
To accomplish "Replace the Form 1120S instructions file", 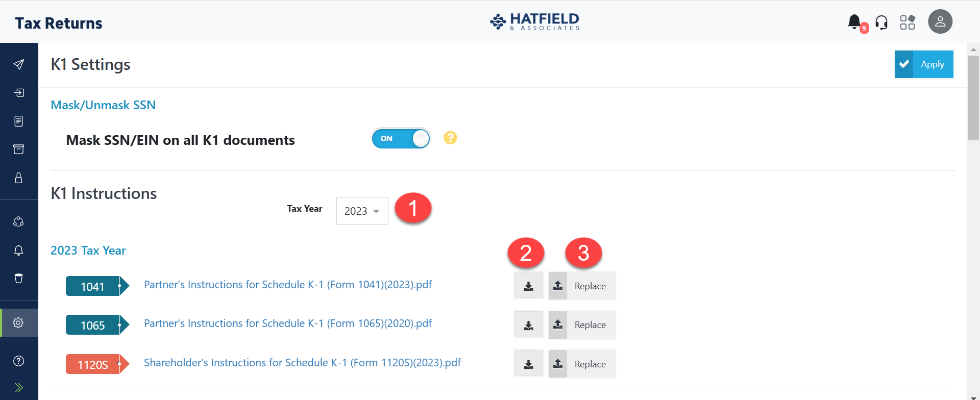I will tap(582, 364).
